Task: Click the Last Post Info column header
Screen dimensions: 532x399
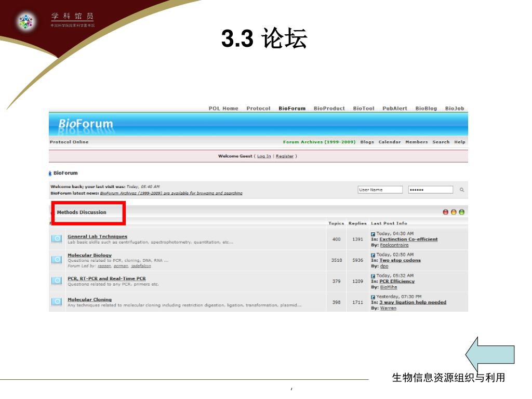Action: tap(389, 223)
